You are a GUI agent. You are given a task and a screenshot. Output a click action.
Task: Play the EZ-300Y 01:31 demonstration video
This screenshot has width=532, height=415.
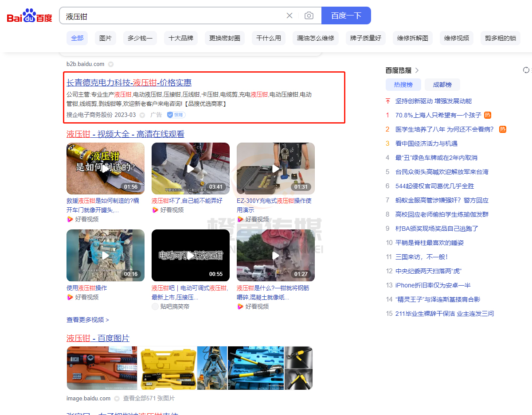(x=276, y=168)
